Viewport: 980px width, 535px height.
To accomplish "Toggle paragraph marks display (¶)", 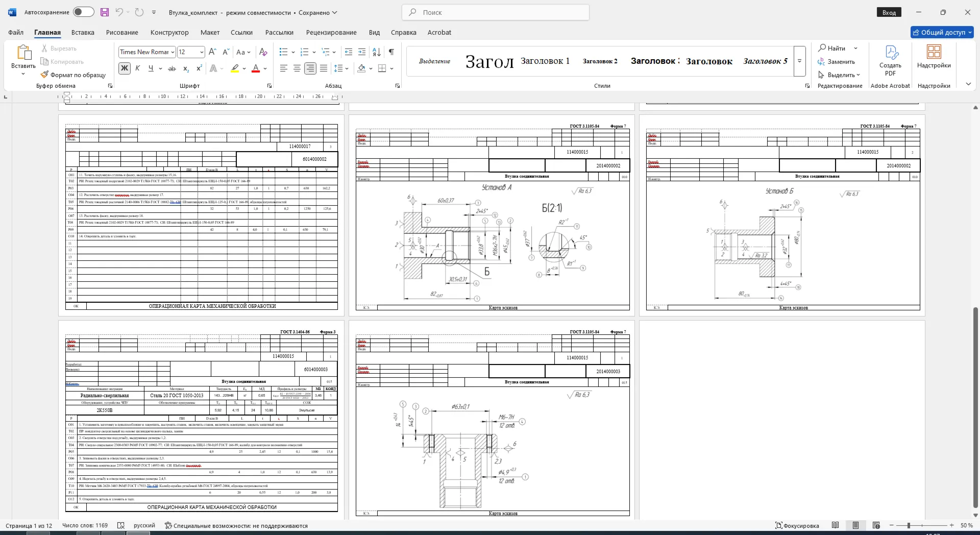I will (391, 52).
